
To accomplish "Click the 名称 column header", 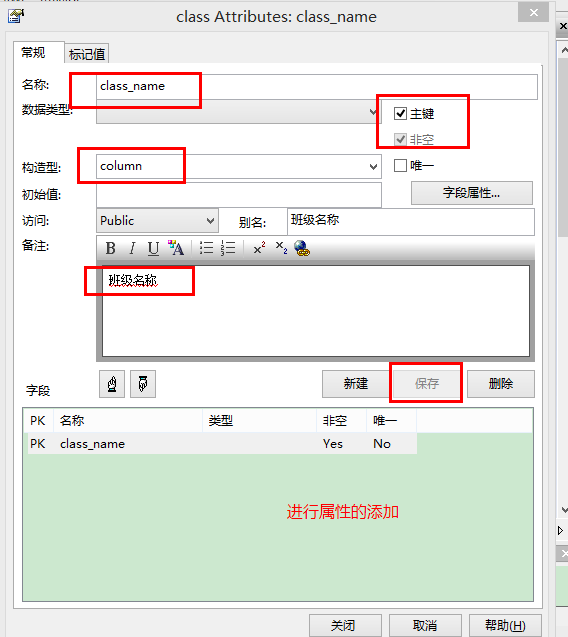I will tap(128, 420).
